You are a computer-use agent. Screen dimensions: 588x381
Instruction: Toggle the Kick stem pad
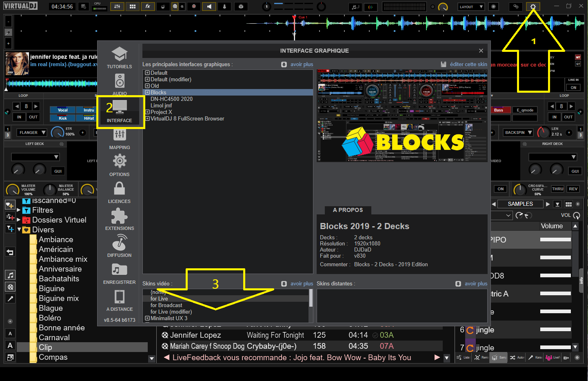pyautogui.click(x=62, y=118)
